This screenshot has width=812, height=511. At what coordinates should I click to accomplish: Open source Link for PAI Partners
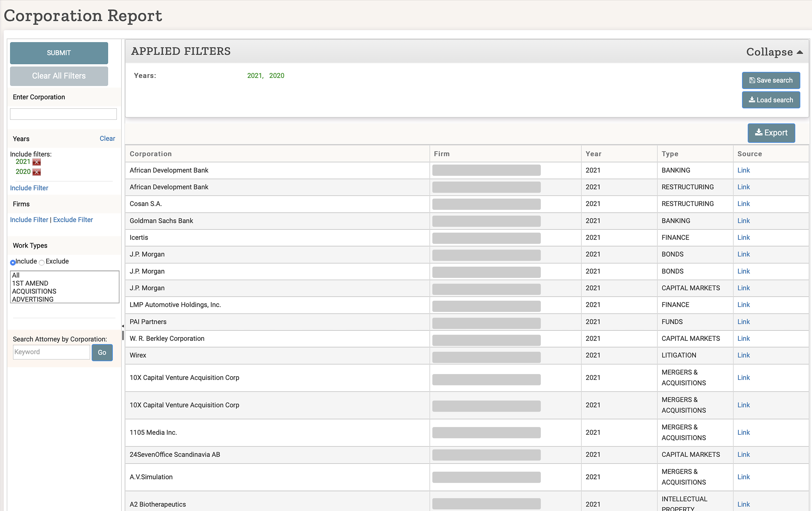[744, 322]
